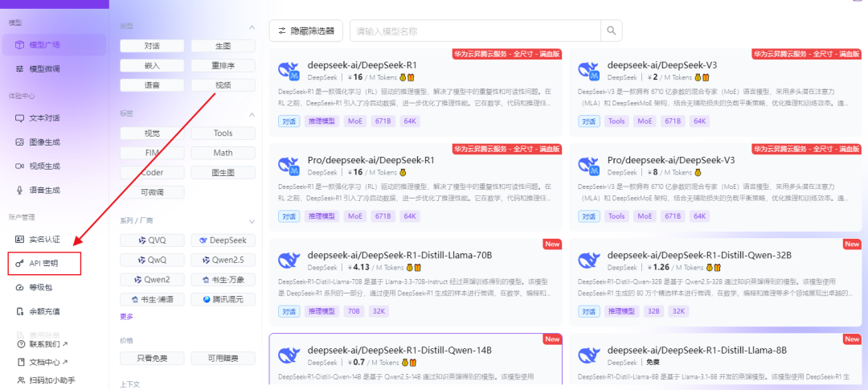Click the Pro/deepseek-ai/DeepSeek-V3 whale logo
Viewport: 868px width, 390px height.
coord(589,165)
